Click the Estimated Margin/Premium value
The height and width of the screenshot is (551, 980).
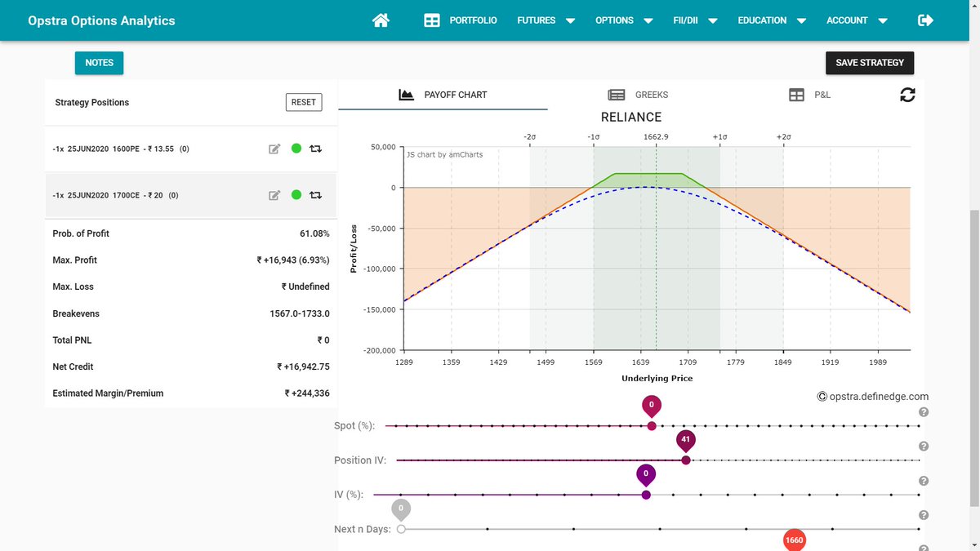point(307,393)
